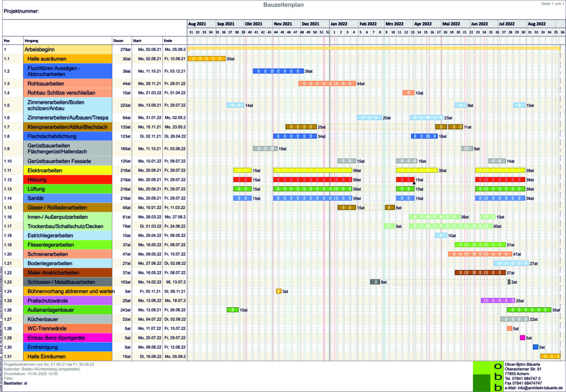
Task: Select the blue Fluchttüren 39at bar
Action: tap(278, 71)
